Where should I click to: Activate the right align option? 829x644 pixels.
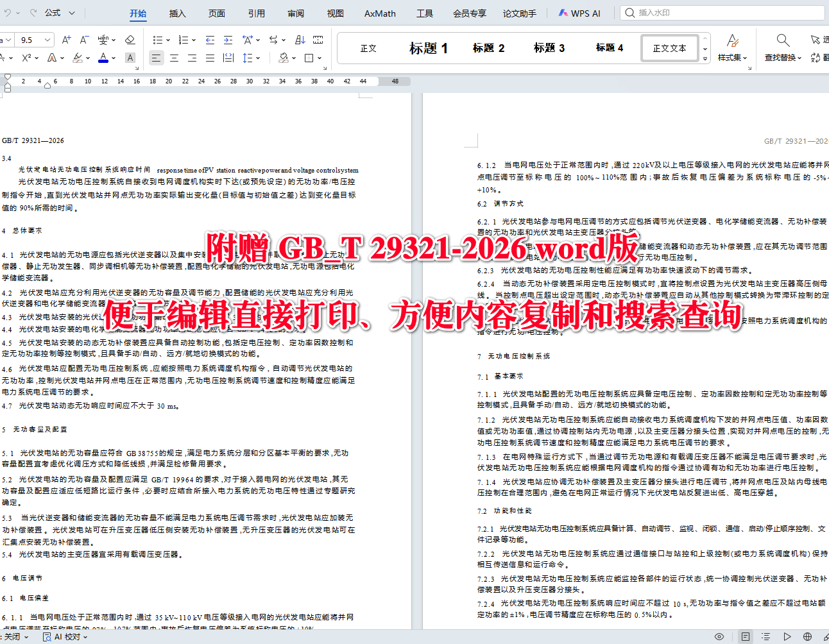pyautogui.click(x=191, y=58)
